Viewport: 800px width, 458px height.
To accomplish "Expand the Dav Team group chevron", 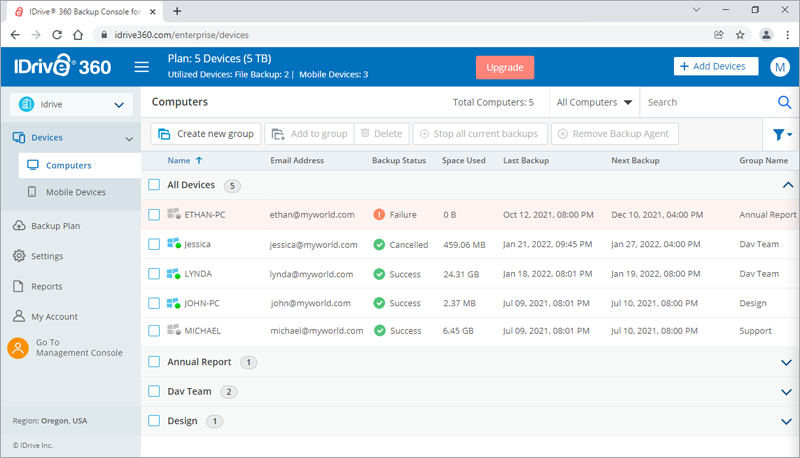I will click(x=786, y=392).
